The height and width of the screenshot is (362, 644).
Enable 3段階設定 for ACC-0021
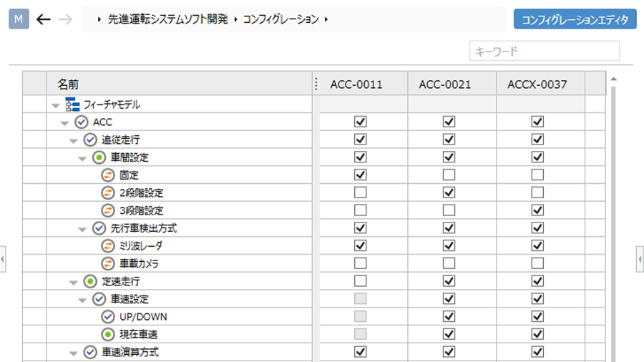pos(449,210)
